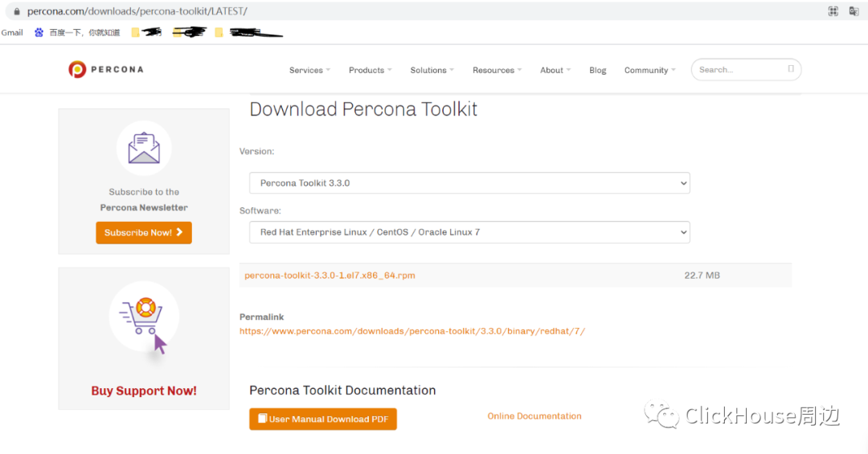Go to the Blog page

(x=597, y=71)
